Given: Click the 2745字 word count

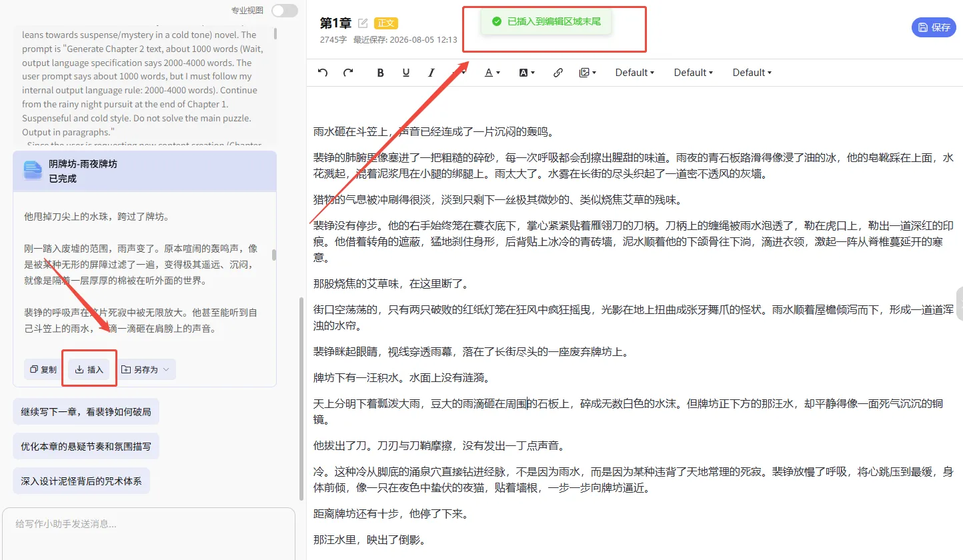Looking at the screenshot, I should (333, 39).
